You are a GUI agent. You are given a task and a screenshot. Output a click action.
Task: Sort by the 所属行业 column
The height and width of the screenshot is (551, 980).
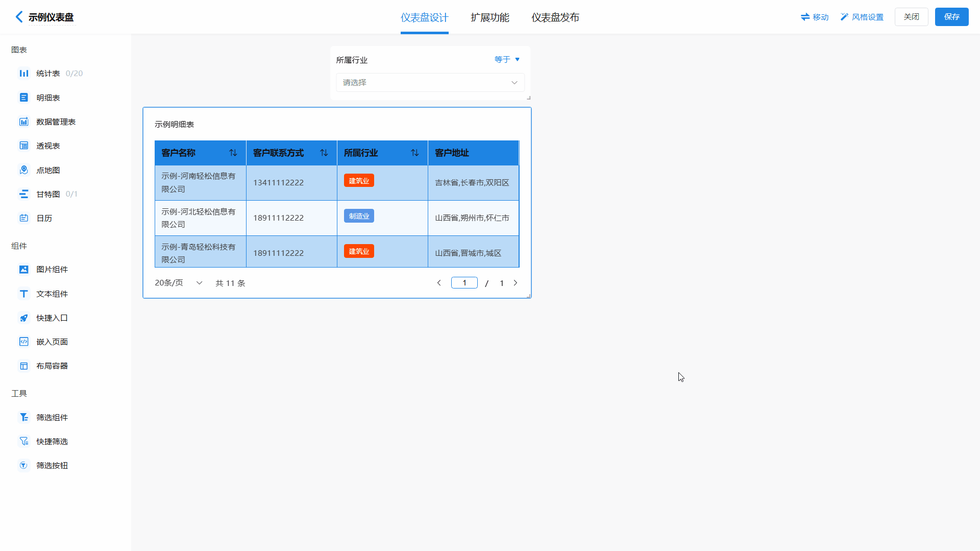click(x=415, y=153)
